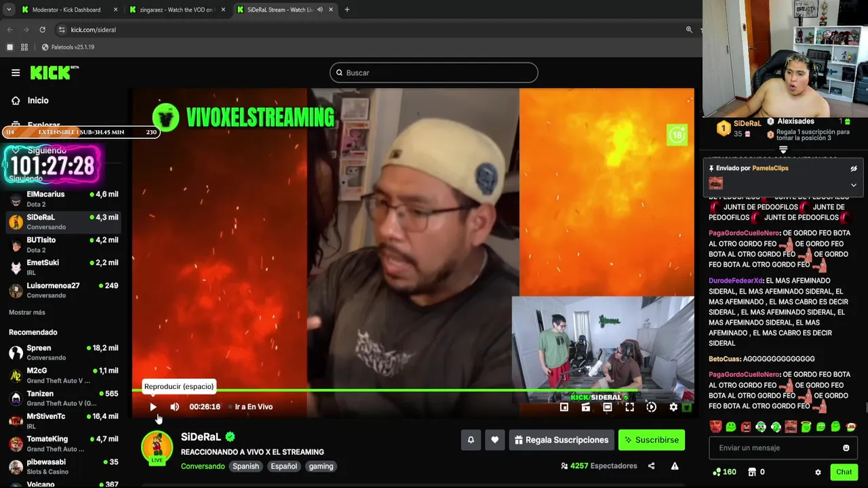Click the green KICK logo
868x488 pixels.
pyautogui.click(x=54, y=73)
